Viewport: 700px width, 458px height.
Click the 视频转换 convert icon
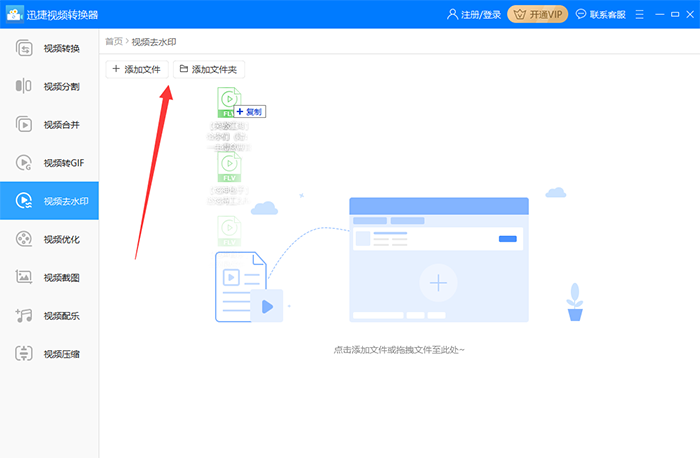click(x=24, y=48)
